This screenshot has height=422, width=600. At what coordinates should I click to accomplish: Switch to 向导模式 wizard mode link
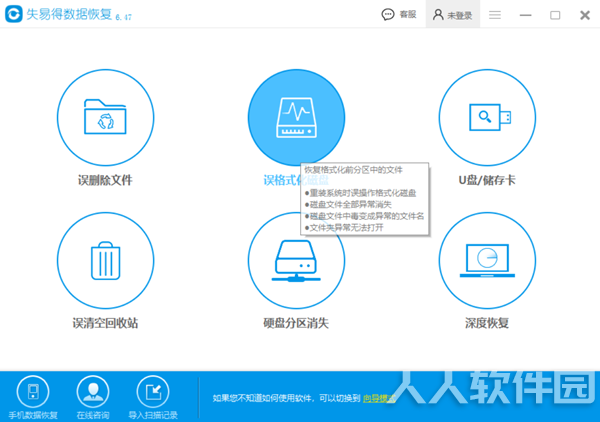click(x=378, y=399)
